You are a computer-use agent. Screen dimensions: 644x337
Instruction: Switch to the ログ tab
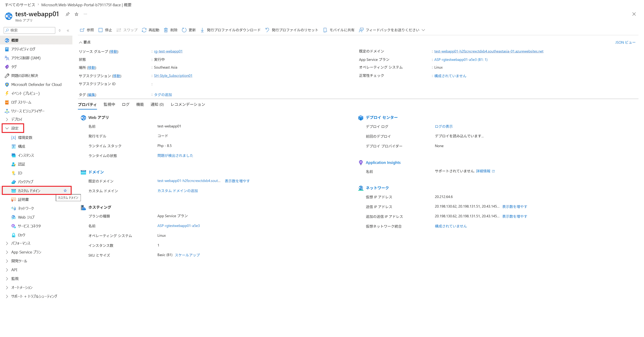(126, 104)
